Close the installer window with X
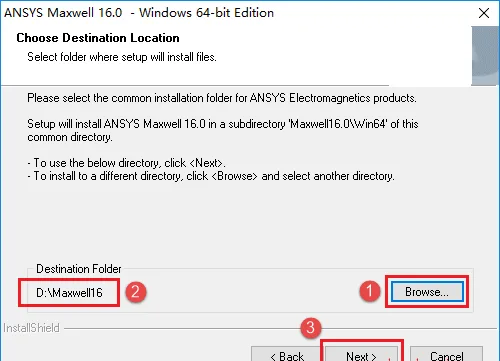The height and width of the screenshot is (361, 500). (484, 13)
